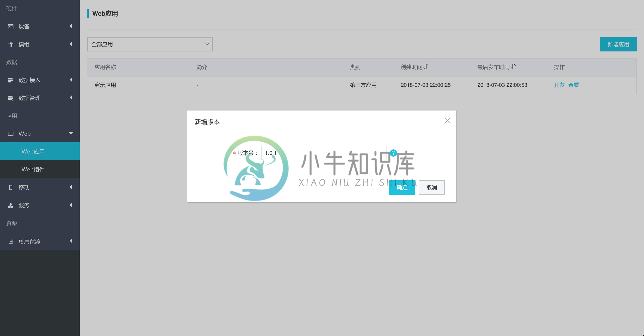Click the 设备 device icon in sidebar
This screenshot has height=336, width=644.
tap(11, 26)
